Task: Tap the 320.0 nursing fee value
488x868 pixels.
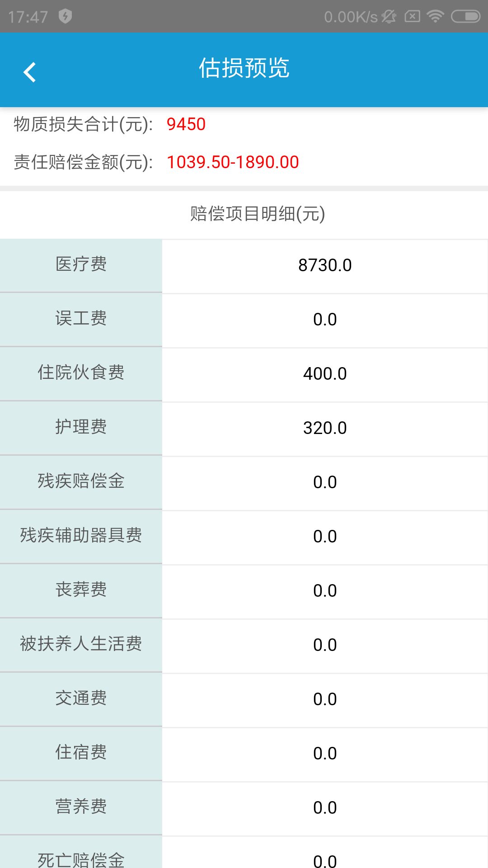Action: click(325, 428)
